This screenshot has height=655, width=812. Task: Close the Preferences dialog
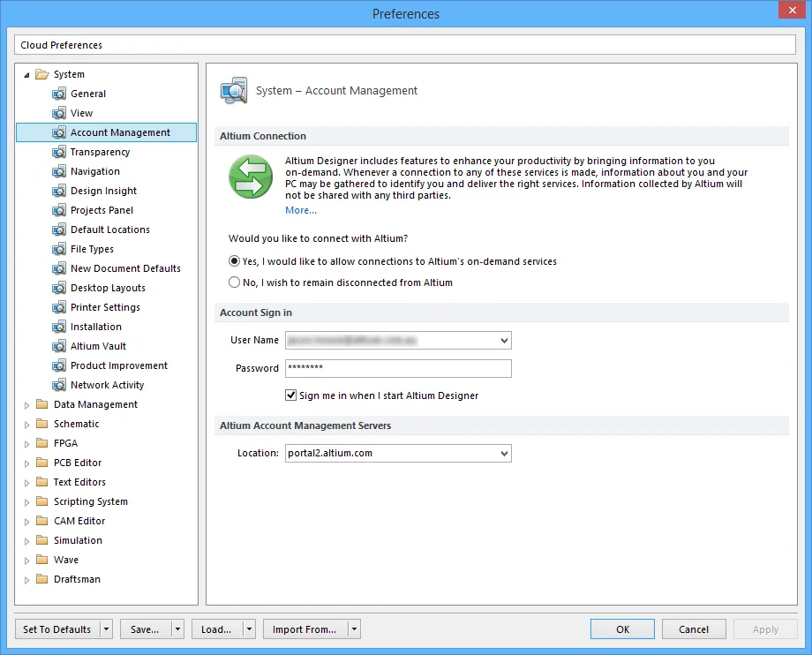click(793, 10)
